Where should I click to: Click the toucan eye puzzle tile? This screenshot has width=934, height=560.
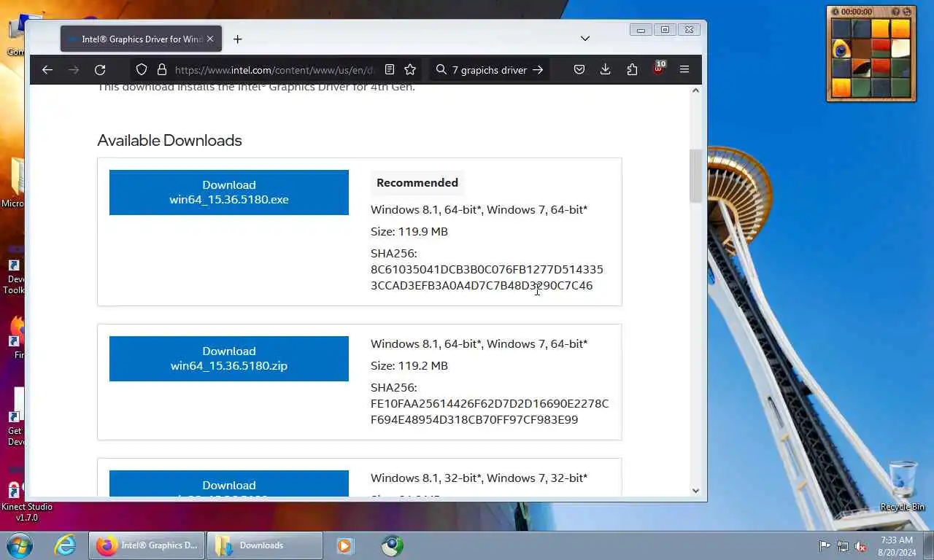pos(841,49)
